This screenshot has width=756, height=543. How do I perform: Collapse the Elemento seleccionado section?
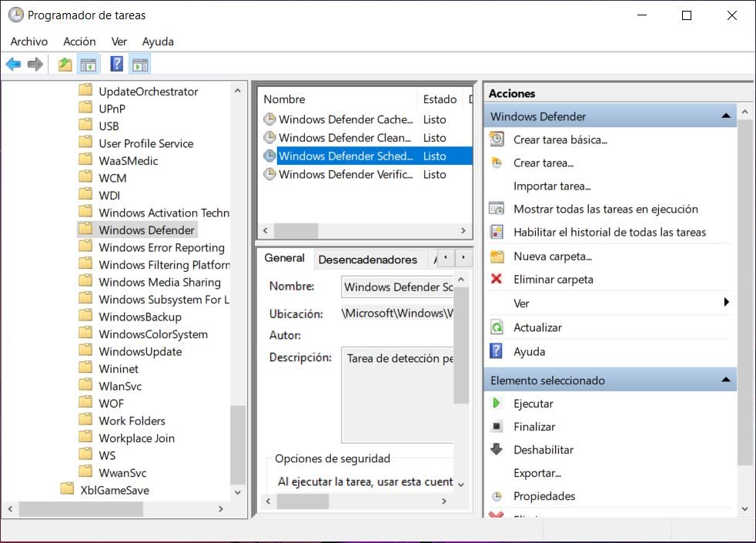[725, 380]
